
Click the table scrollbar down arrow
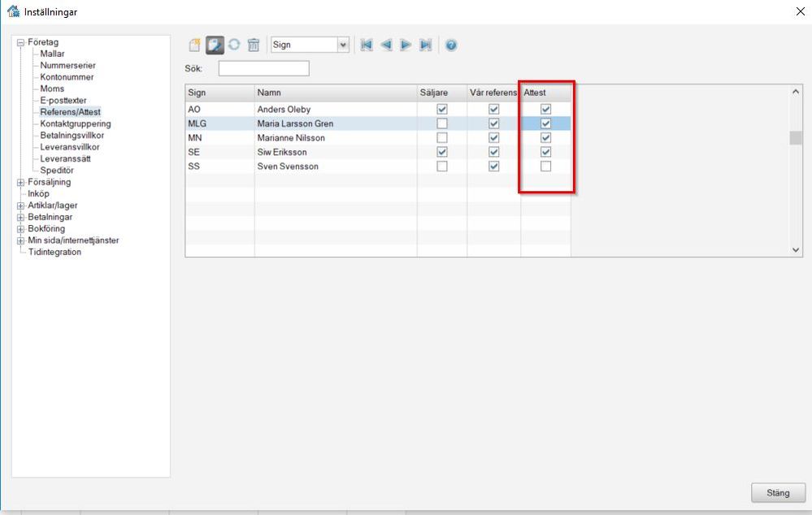click(x=796, y=250)
